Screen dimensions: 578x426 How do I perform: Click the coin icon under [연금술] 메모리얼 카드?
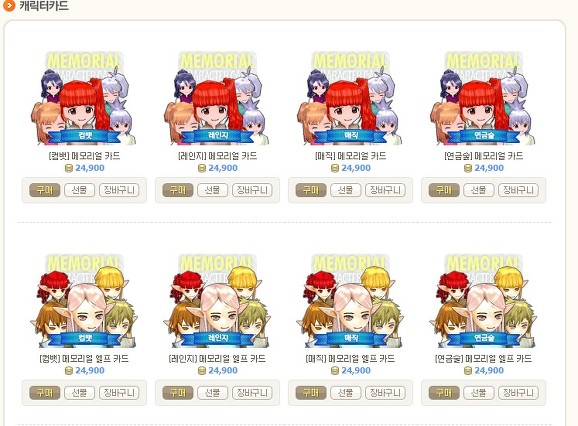[x=468, y=168]
